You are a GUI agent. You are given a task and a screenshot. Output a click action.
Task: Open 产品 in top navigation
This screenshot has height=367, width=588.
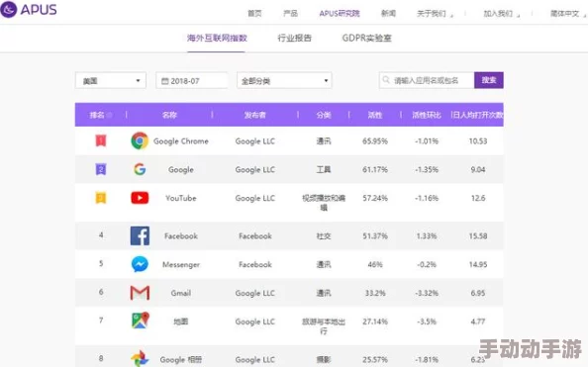click(x=291, y=14)
